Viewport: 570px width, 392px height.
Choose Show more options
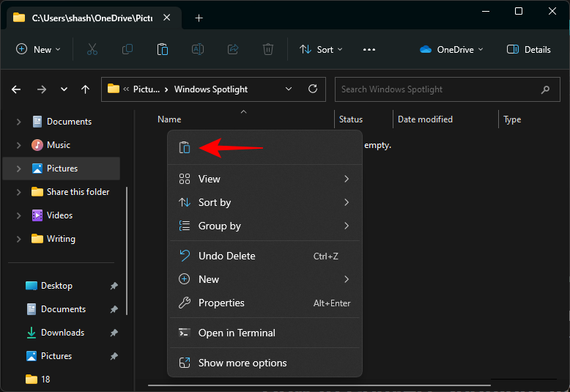tap(243, 363)
